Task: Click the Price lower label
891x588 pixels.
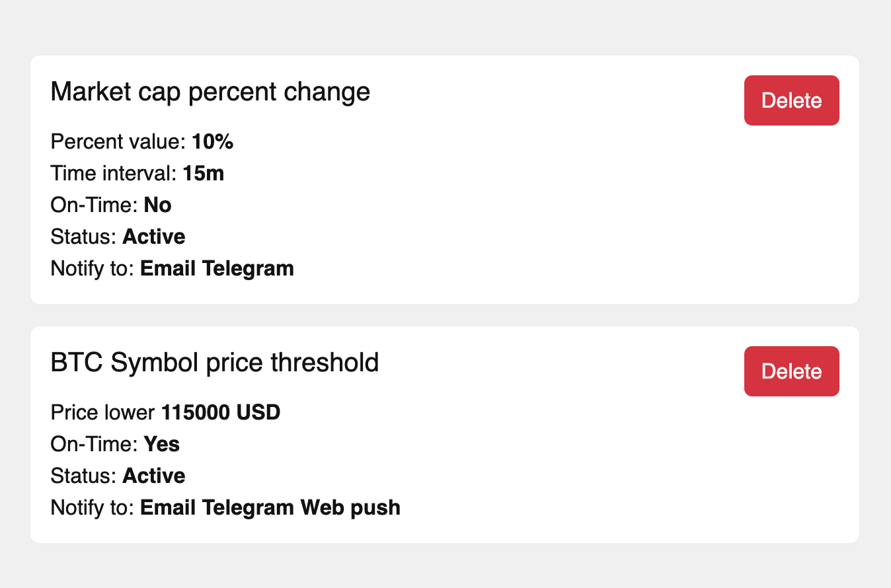Action: (x=103, y=413)
